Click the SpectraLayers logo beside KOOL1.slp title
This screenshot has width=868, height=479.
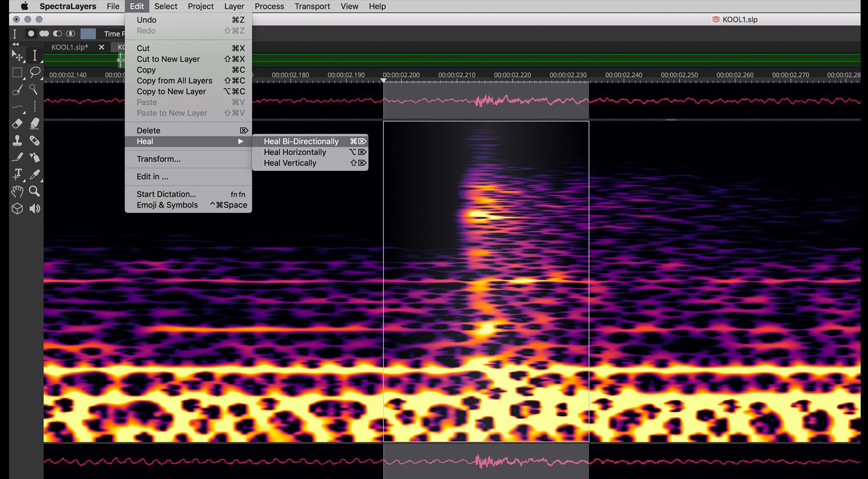click(x=715, y=19)
